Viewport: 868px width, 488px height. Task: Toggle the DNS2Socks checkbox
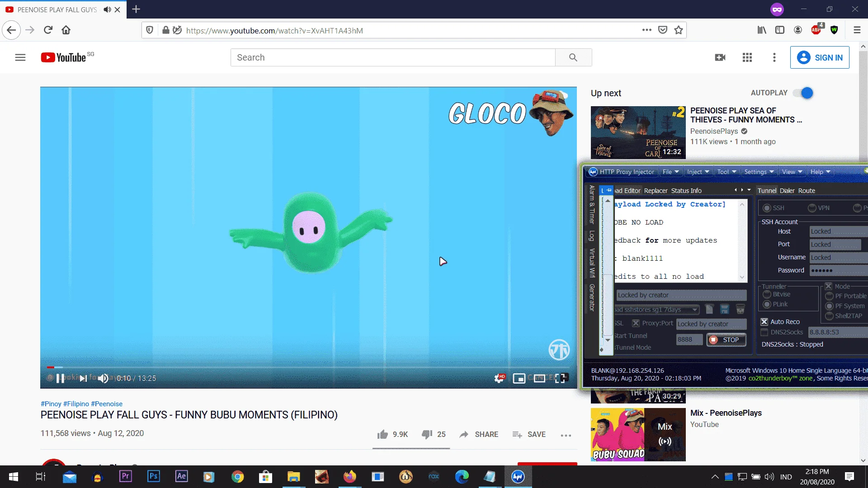coord(764,333)
